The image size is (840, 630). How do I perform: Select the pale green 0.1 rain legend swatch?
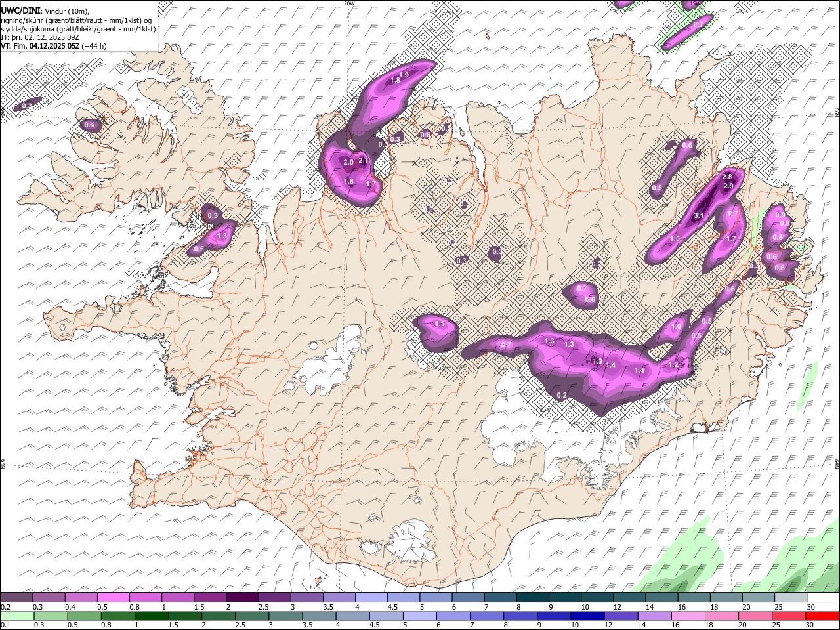pyautogui.click(x=17, y=616)
